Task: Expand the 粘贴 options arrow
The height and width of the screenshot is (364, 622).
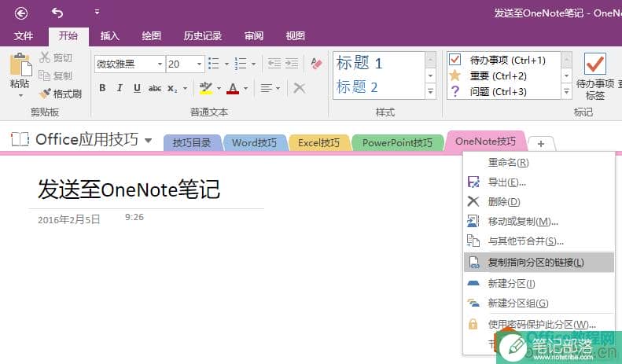Action: click(20, 96)
